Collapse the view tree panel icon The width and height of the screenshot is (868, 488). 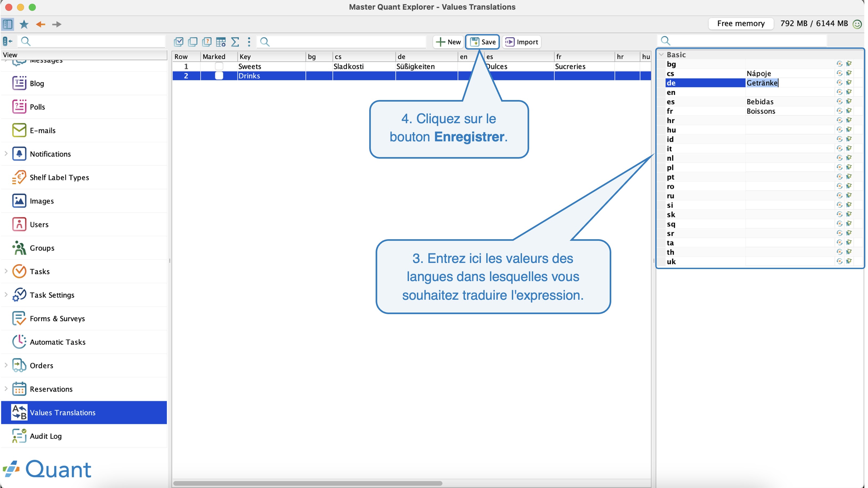[7, 41]
